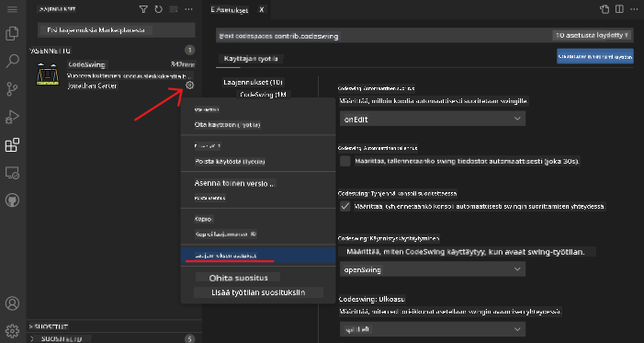Image resolution: width=644 pixels, height=343 pixels.
Task: Select 'Lisää työtilan suosituksiin' menu entry
Action: tap(258, 292)
